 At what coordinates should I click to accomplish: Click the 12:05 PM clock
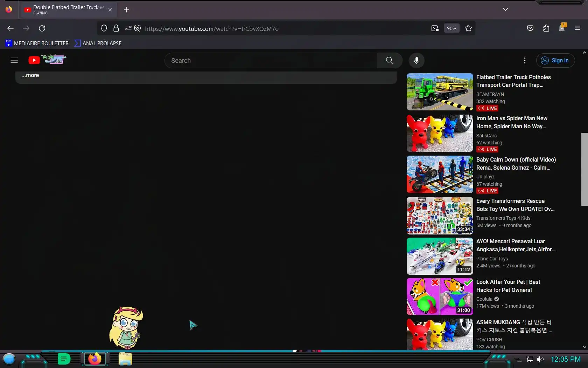tap(566, 359)
